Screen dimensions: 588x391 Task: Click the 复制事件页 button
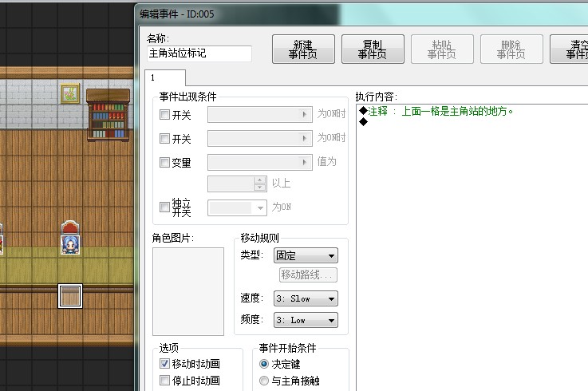pos(373,49)
